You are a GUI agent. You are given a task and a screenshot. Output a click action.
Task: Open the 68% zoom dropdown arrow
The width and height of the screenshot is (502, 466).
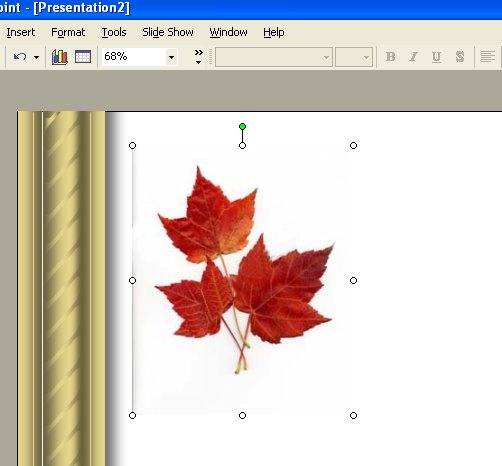(x=171, y=57)
